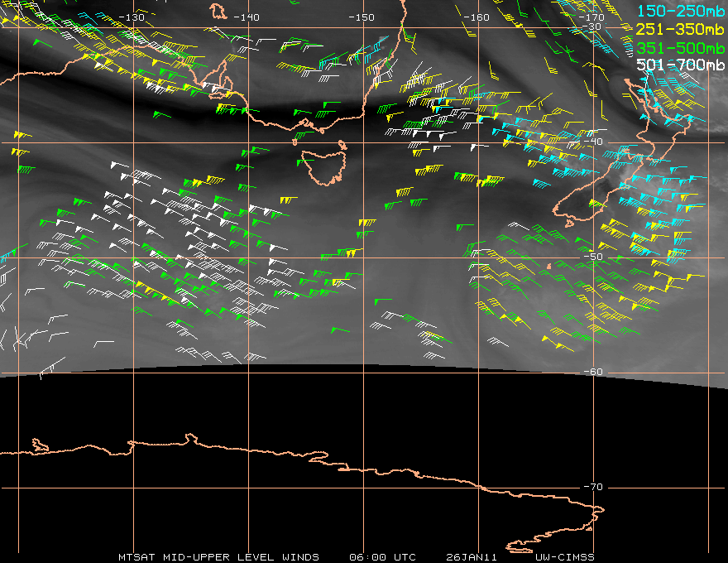Click the green 351-500mb legend entry
This screenshot has height=563, width=728.
coord(678,47)
